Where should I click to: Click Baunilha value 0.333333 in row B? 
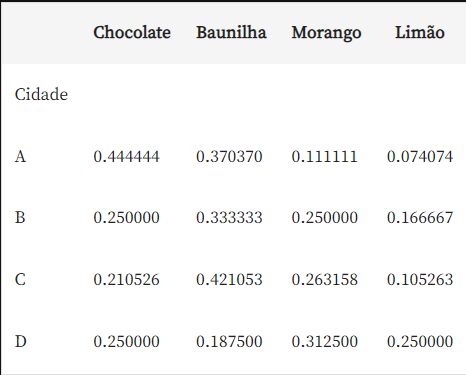pyautogui.click(x=229, y=218)
